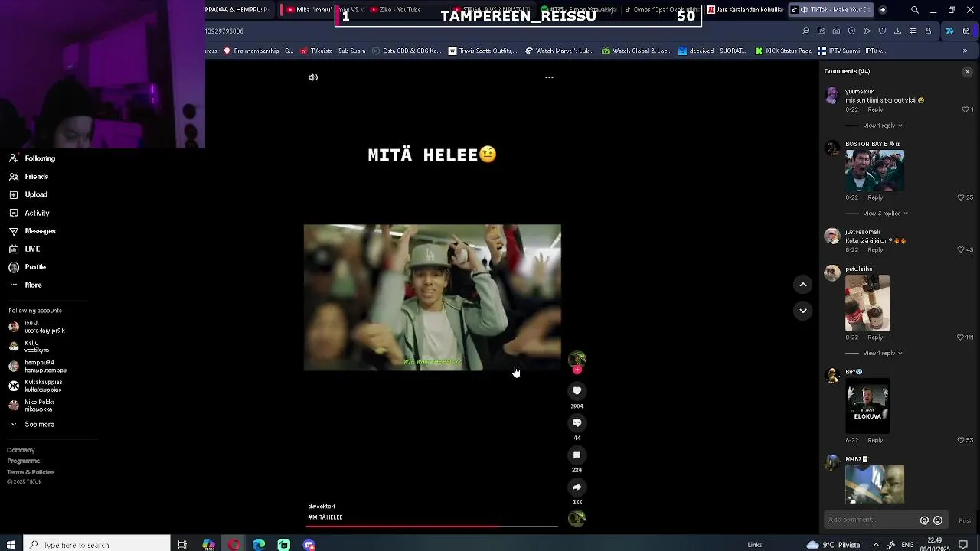Open comments via the speech bubble icon
The height and width of the screenshot is (551, 980).
pyautogui.click(x=577, y=422)
